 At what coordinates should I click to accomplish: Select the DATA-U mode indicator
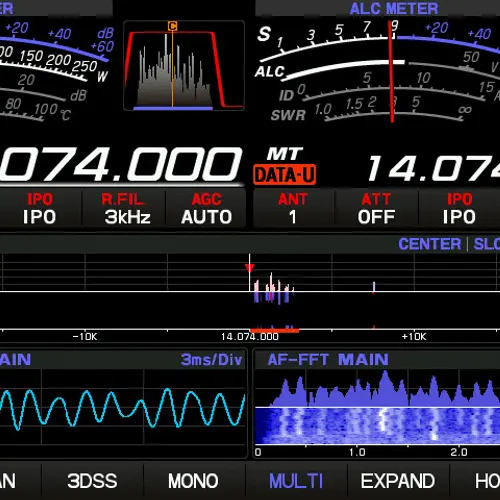[x=284, y=175]
